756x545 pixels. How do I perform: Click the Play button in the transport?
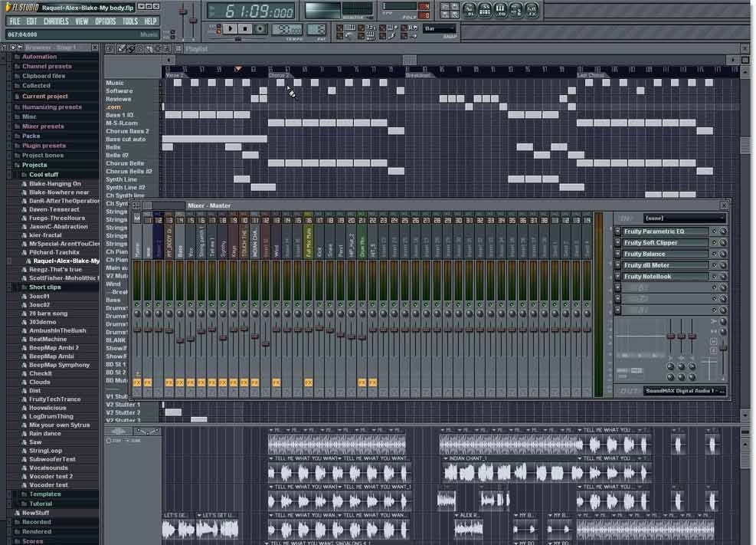pyautogui.click(x=231, y=28)
